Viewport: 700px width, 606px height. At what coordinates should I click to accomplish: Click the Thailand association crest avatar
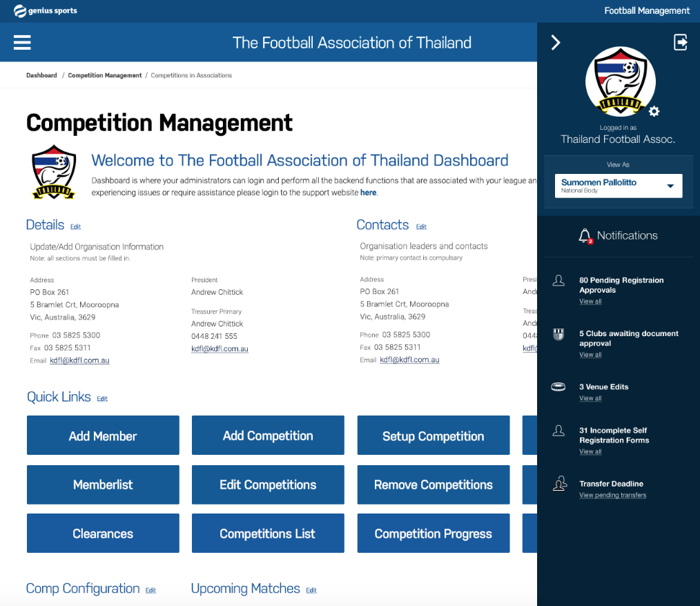point(620,81)
